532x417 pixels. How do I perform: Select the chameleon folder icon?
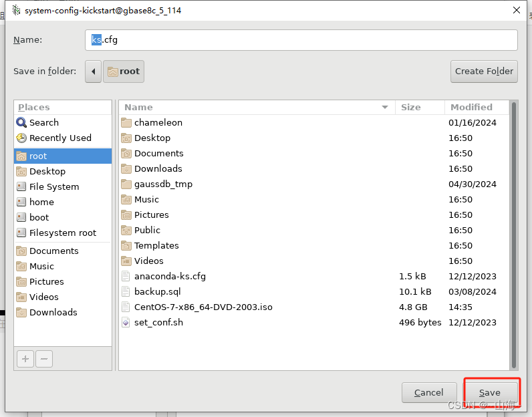pos(126,122)
